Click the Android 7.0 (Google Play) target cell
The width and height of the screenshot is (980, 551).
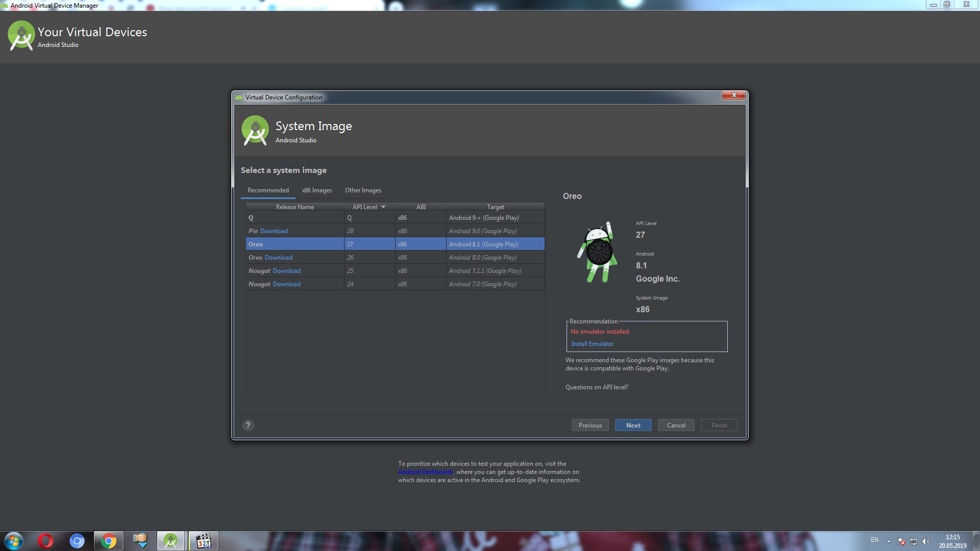[x=495, y=284]
